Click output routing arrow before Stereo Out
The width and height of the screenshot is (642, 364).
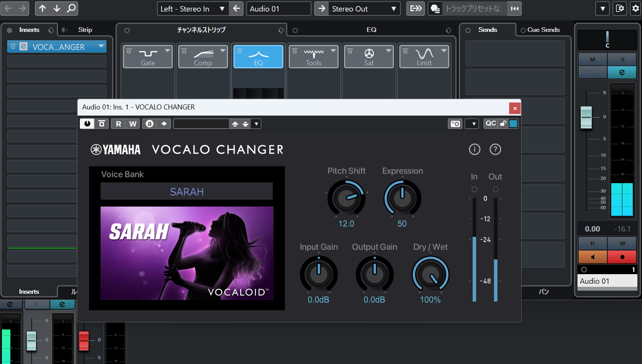pyautogui.click(x=322, y=8)
